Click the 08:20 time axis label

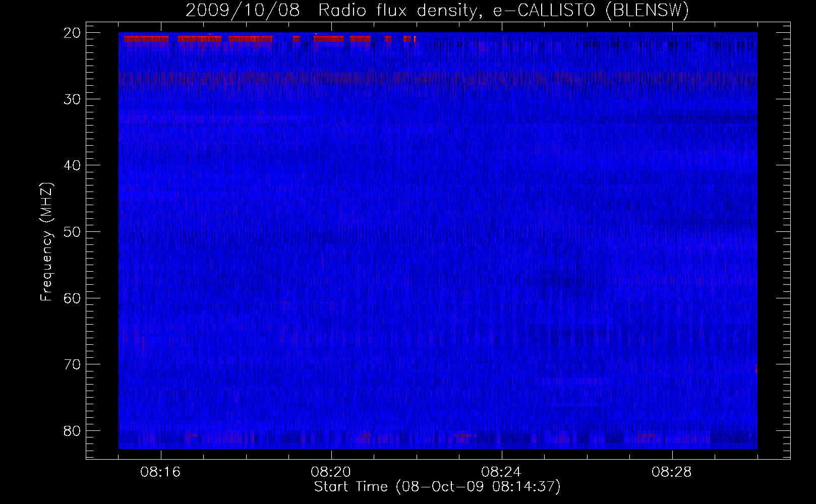[x=331, y=472]
